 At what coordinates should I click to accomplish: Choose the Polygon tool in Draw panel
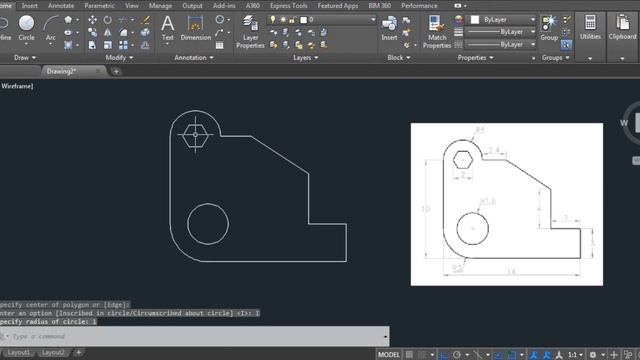tap(68, 20)
